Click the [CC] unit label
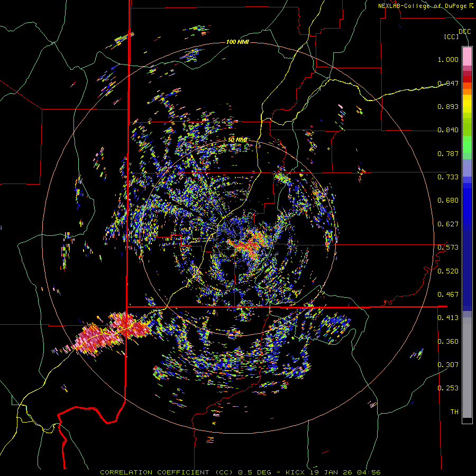Image resolution: width=476 pixels, height=476 pixels. (x=452, y=36)
